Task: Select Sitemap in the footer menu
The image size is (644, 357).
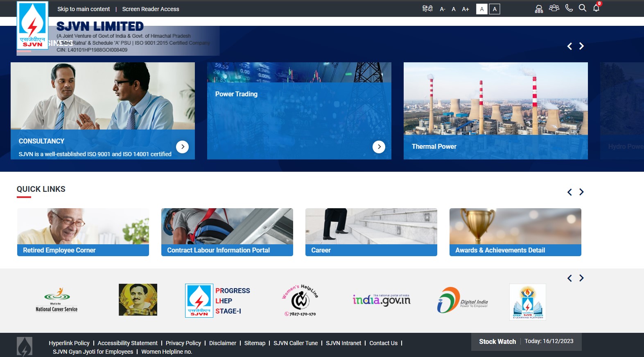Action: click(255, 343)
